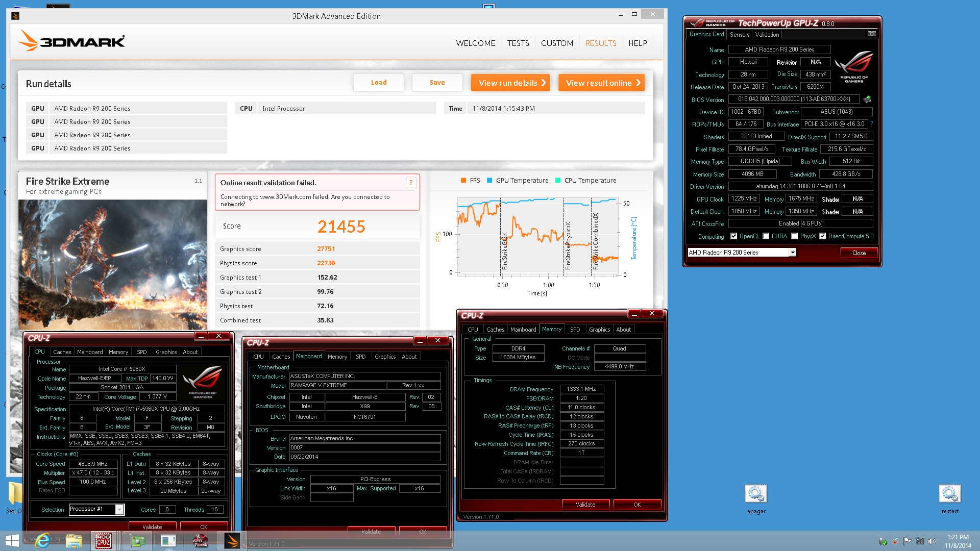Click View run details button

click(510, 83)
